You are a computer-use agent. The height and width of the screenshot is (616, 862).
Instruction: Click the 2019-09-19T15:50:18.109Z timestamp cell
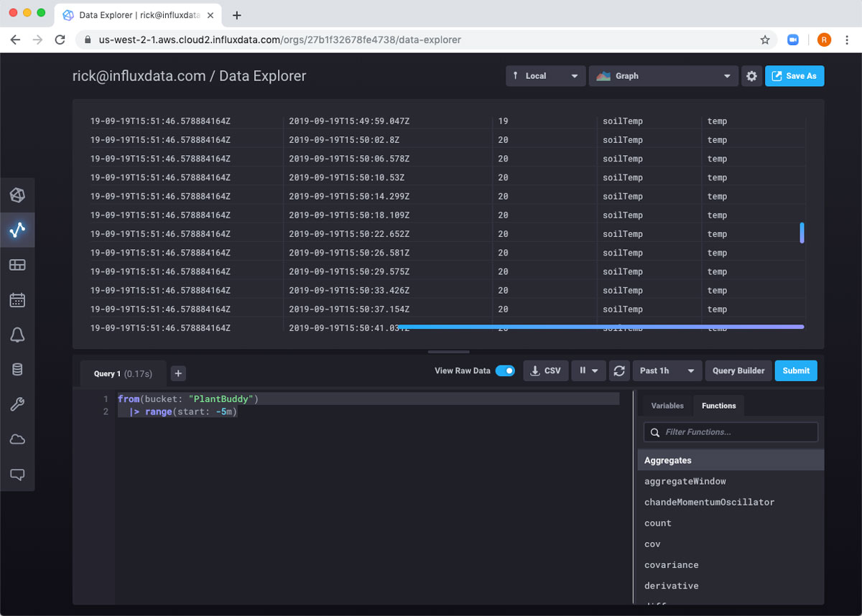pos(349,215)
